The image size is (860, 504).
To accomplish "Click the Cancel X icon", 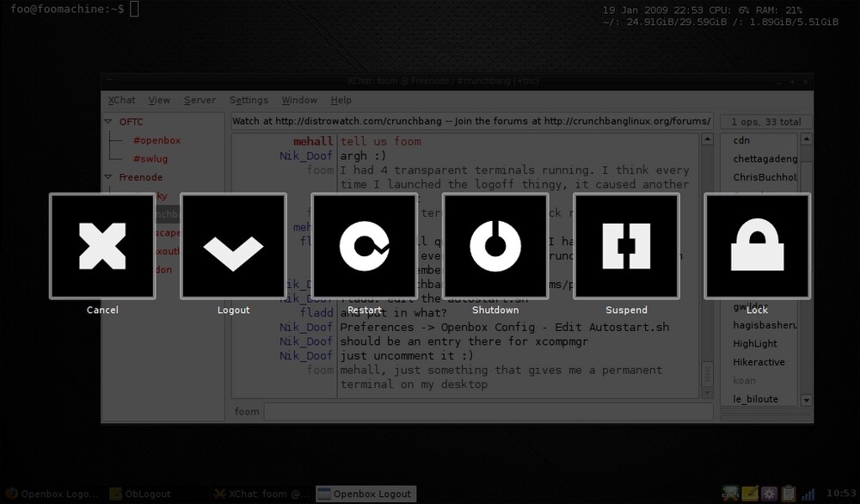I will point(102,246).
